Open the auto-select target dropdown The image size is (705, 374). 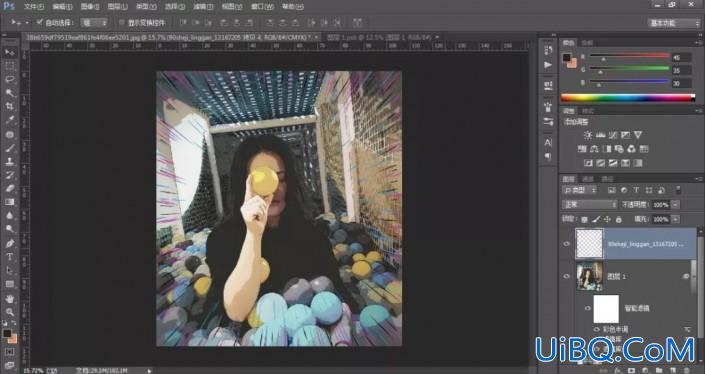[94, 22]
